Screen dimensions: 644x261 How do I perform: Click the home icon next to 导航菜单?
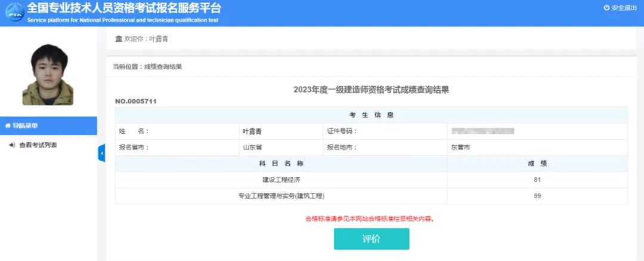pos(8,125)
